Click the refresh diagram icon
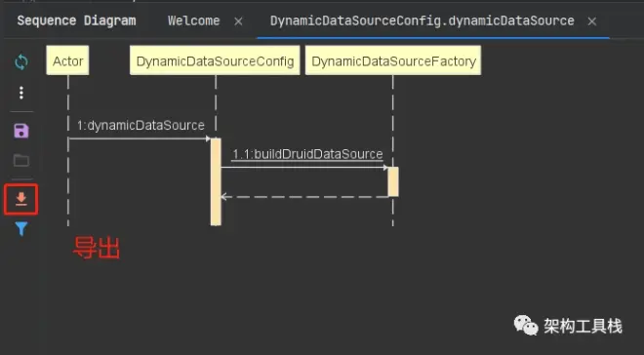The width and height of the screenshot is (644, 355). (21, 62)
